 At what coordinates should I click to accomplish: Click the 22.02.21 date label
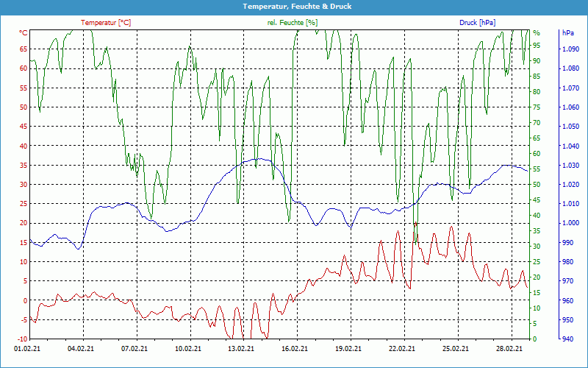pyautogui.click(x=403, y=350)
